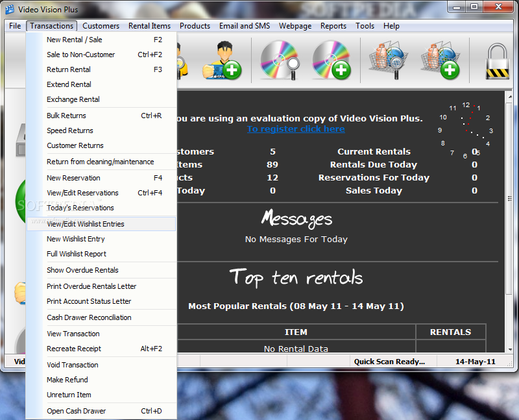Choose Return Rental menu entry
519x420 pixels.
(101, 69)
